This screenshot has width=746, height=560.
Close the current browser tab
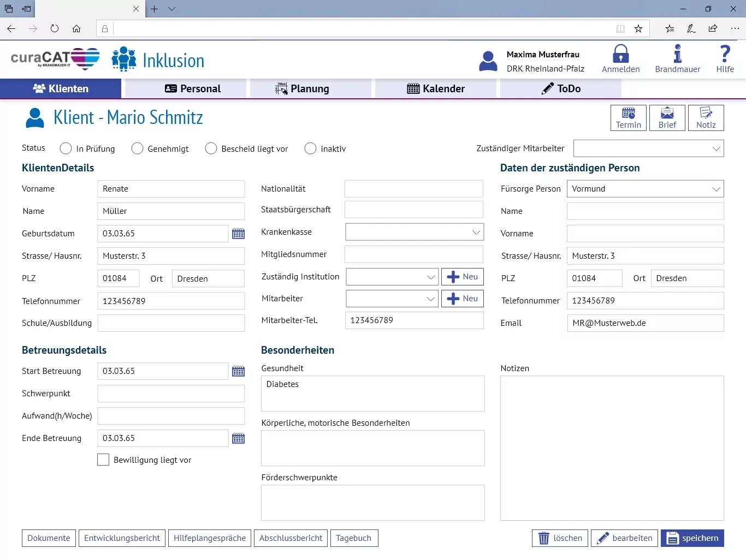(x=136, y=9)
